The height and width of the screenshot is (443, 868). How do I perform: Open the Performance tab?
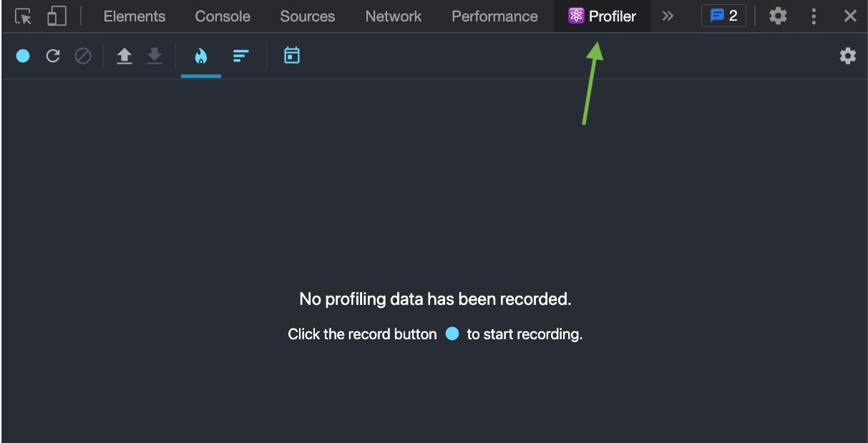[x=494, y=16]
